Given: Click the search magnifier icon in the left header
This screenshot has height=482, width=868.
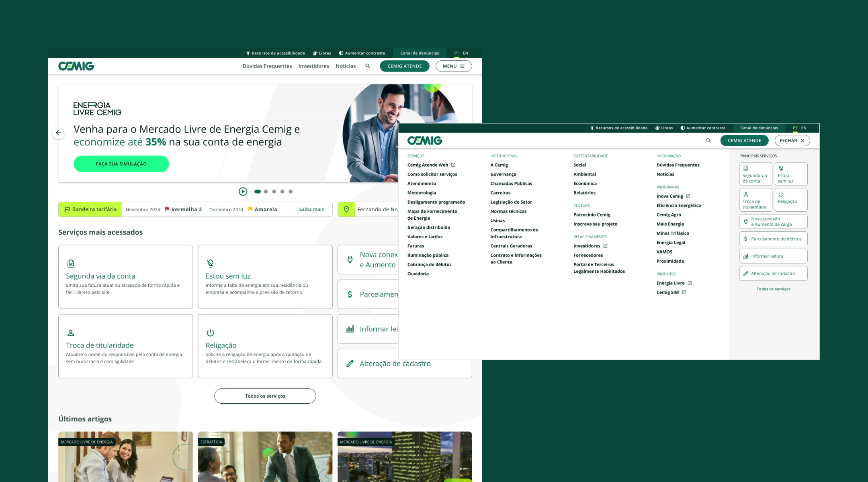Looking at the screenshot, I should tap(367, 66).
